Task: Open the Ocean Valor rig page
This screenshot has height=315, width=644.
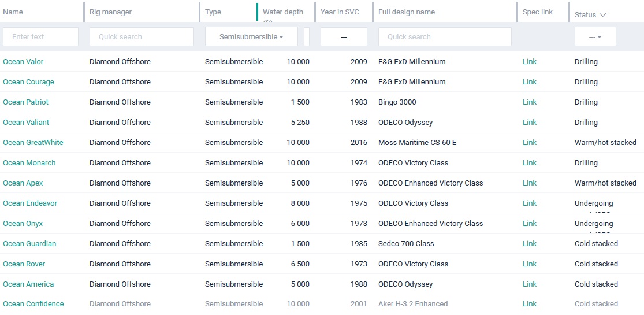Action: tap(23, 62)
